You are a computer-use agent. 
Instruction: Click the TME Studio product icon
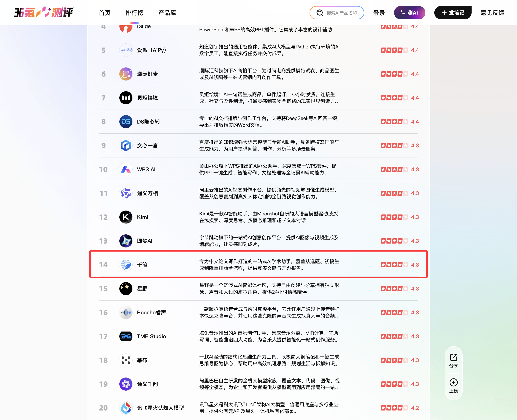[126, 336]
